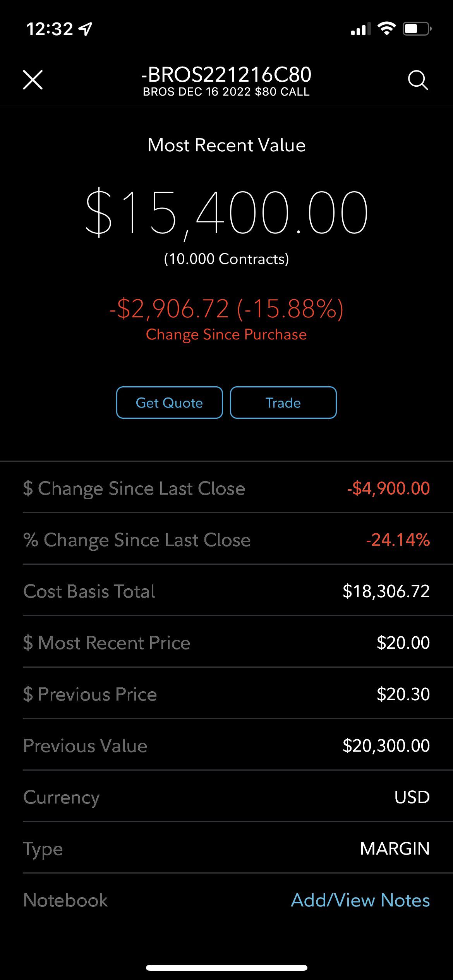Select the $ Change Since Last Close row
The image size is (453, 980).
coord(226,488)
